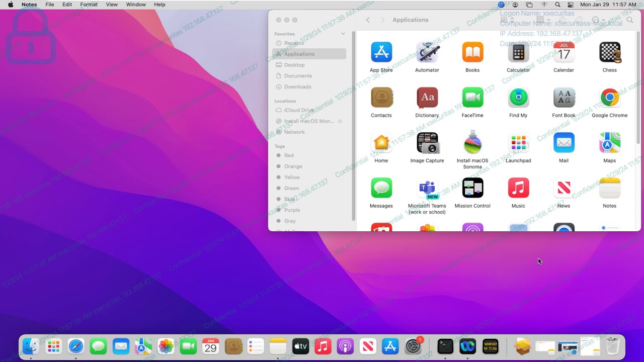Open the View menu
Viewport: 644px width, 362px height.
[x=112, y=5]
